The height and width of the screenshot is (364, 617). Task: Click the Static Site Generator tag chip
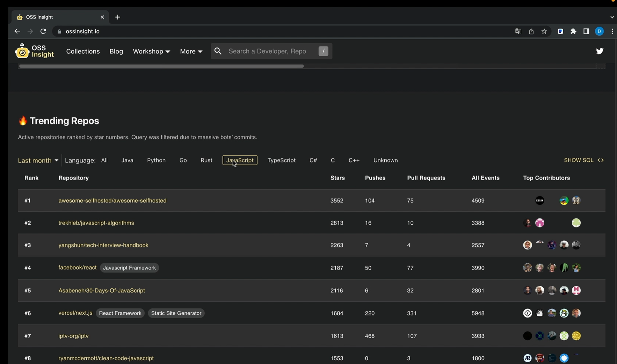[176, 313]
